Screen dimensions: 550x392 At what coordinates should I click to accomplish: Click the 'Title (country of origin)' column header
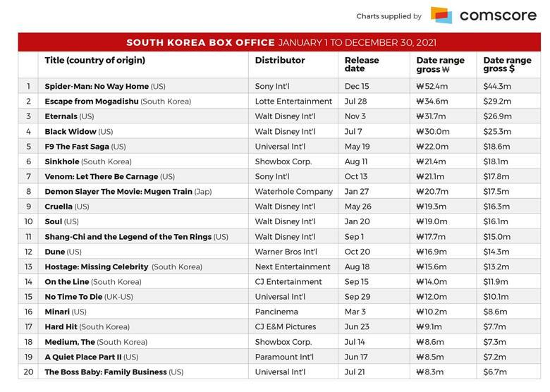94,61
